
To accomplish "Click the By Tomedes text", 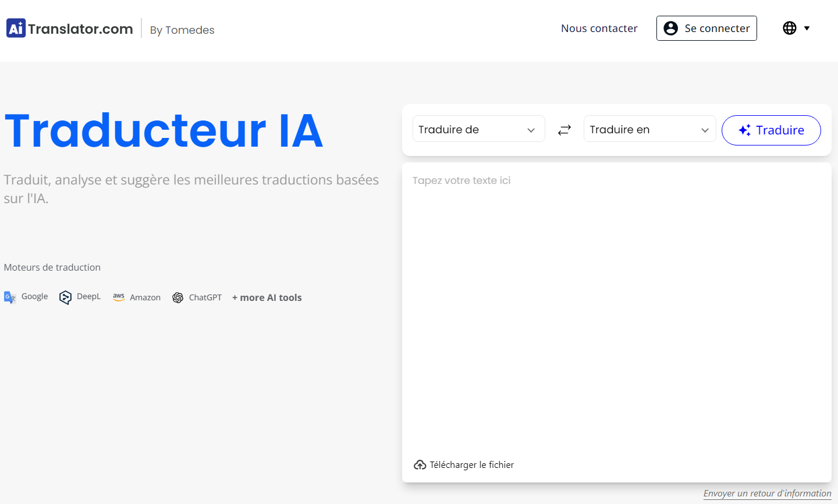I will 182,30.
